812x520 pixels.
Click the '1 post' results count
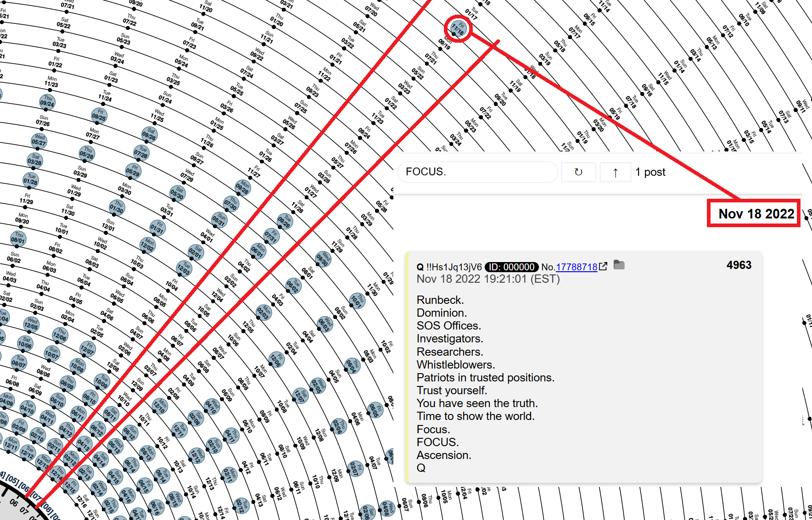pyautogui.click(x=650, y=172)
